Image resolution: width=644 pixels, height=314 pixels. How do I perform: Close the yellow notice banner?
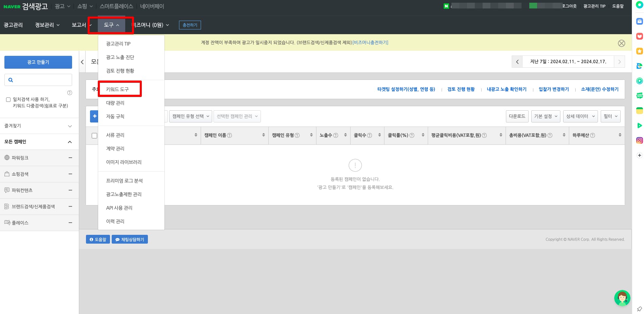tap(621, 43)
